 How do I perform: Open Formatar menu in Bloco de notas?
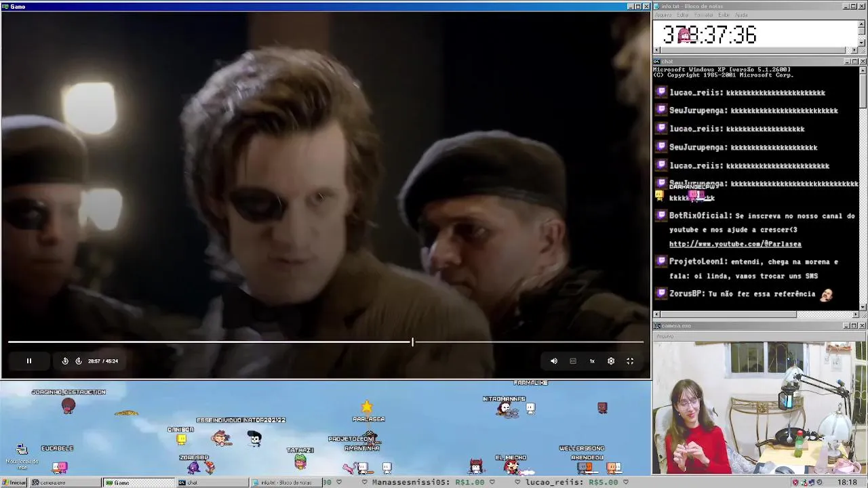coord(704,15)
